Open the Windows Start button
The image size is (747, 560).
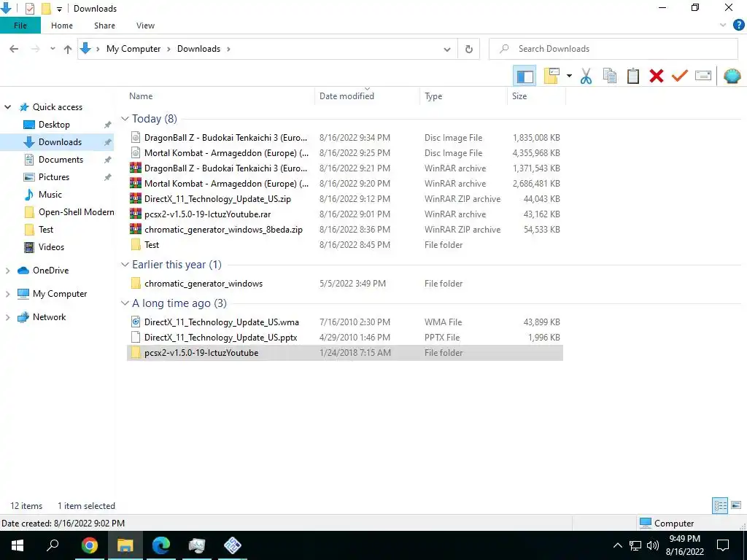click(x=18, y=545)
